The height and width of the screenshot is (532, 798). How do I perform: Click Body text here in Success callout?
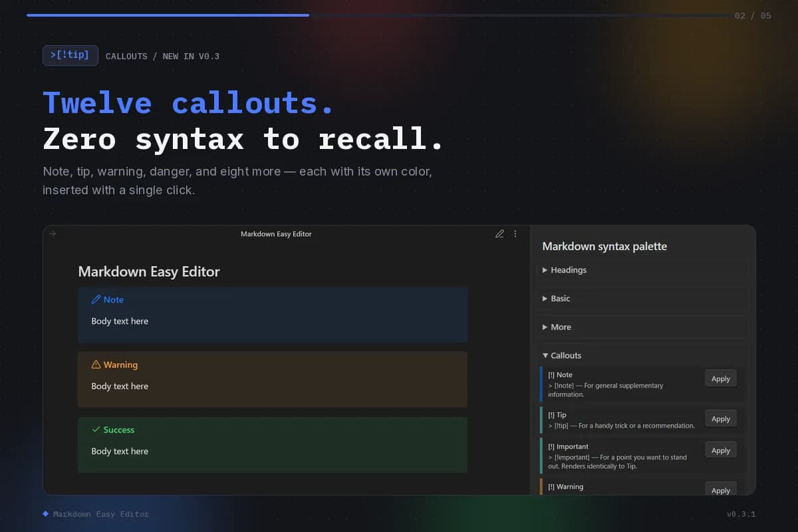(x=120, y=452)
